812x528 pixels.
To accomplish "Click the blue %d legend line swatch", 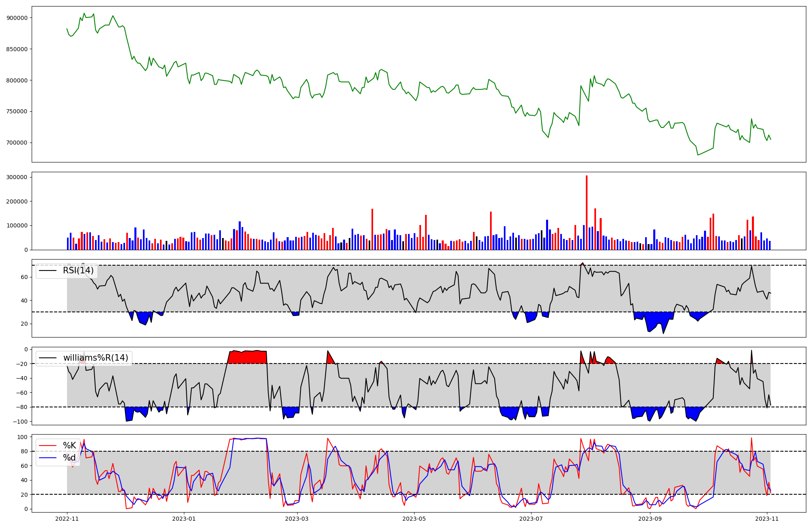I will (48, 458).
